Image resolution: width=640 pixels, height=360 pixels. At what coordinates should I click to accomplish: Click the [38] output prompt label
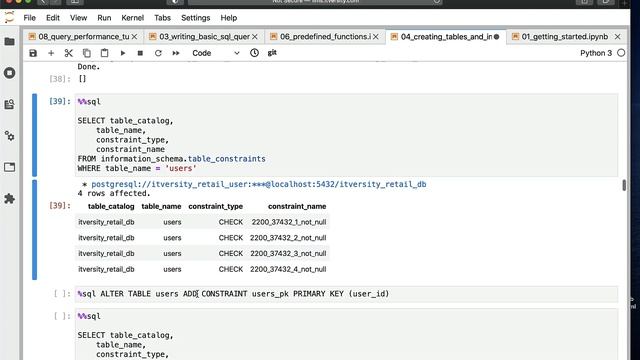[x=60, y=79]
